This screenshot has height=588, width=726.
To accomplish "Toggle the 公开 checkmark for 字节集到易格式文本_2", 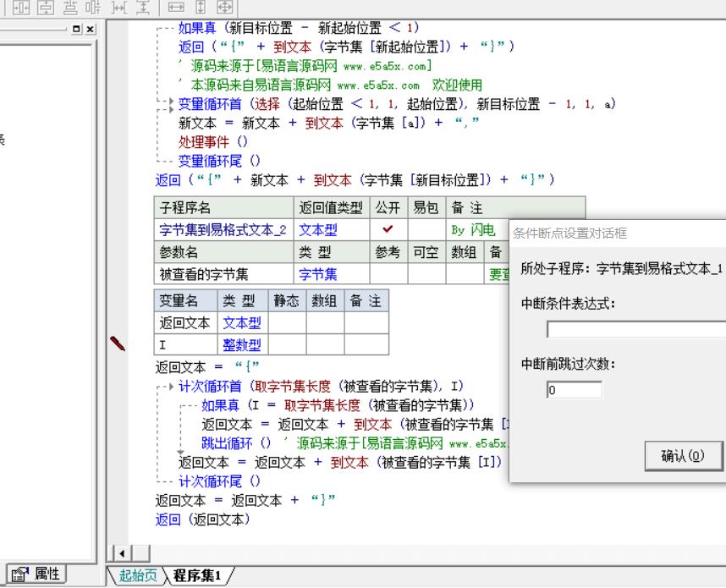I will pyautogui.click(x=388, y=229).
